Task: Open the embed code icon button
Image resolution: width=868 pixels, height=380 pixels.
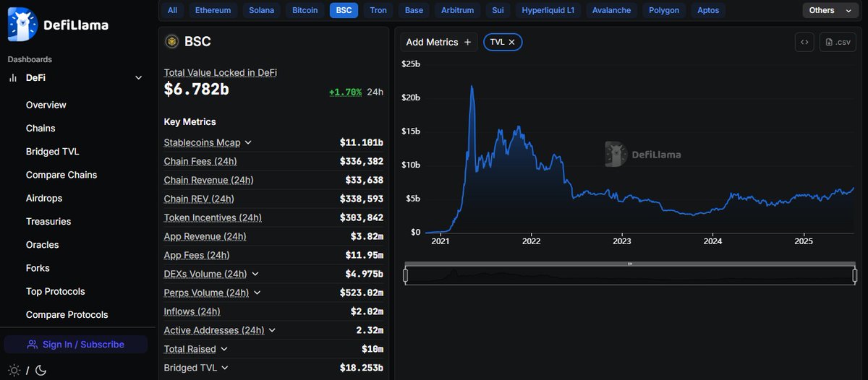Action: coord(804,42)
